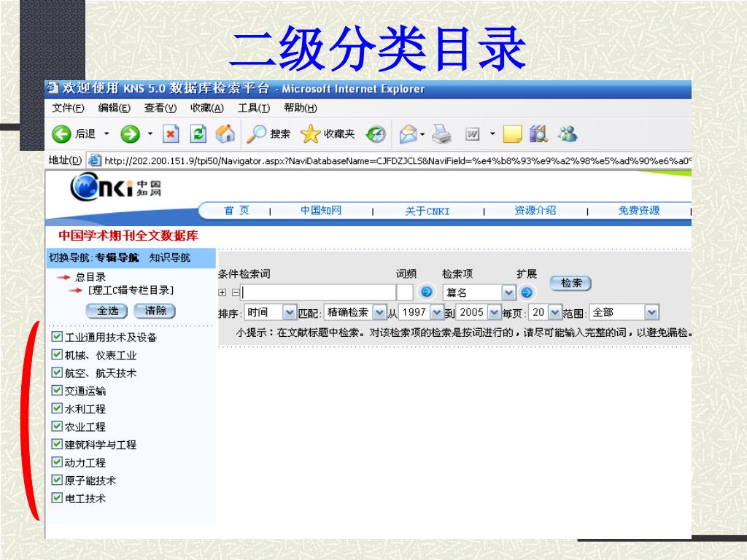The image size is (747, 560).
Task: Edit the page with the Word icon
Action: coord(472,134)
